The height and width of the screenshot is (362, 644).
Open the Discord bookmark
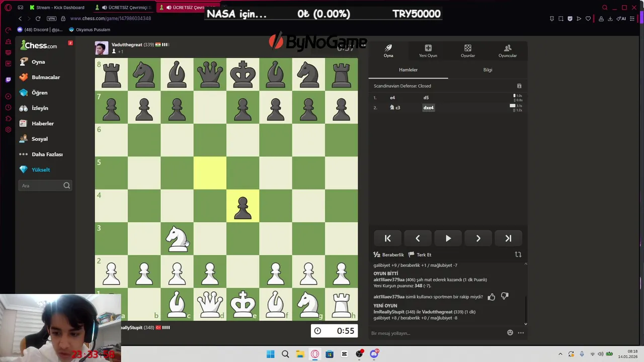tap(40, 30)
